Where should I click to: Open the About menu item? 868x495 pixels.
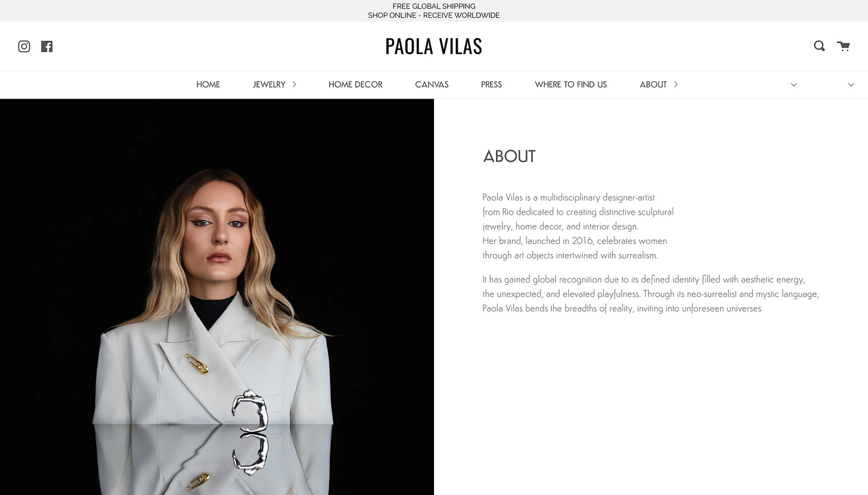[x=653, y=85]
